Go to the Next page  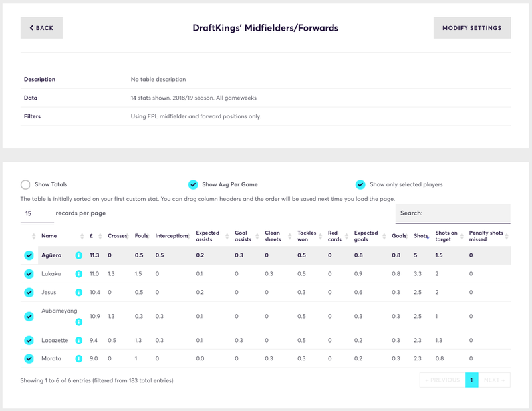click(494, 380)
